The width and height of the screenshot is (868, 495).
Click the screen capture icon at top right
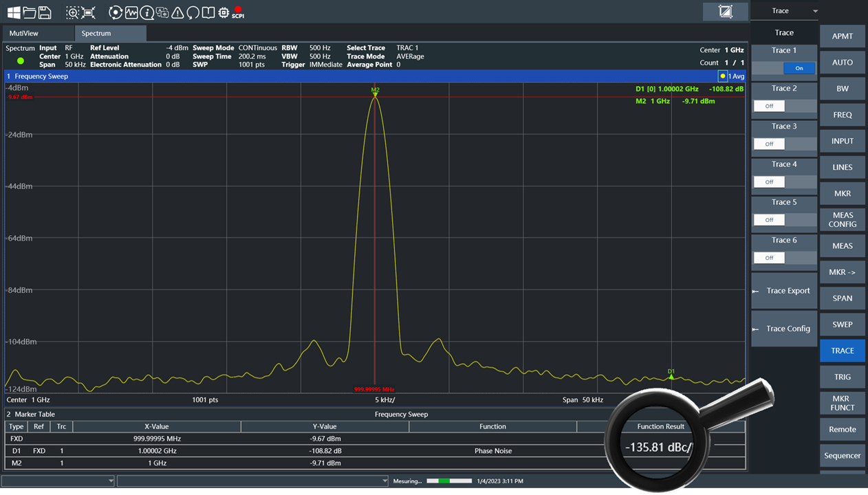click(726, 11)
